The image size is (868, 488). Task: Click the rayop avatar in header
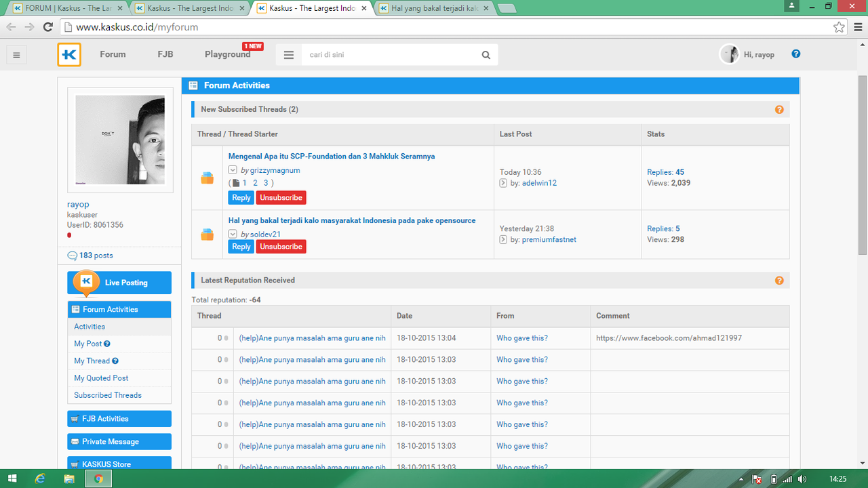coord(730,54)
